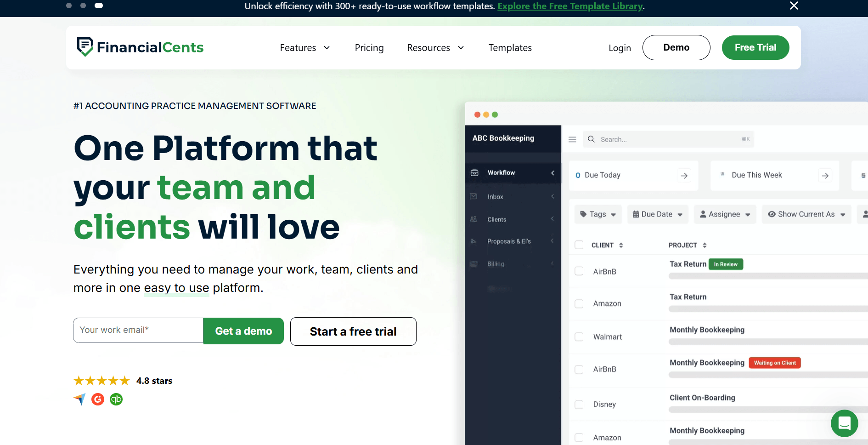
Task: Expand the Clients sidebar chevron
Action: pyautogui.click(x=552, y=219)
